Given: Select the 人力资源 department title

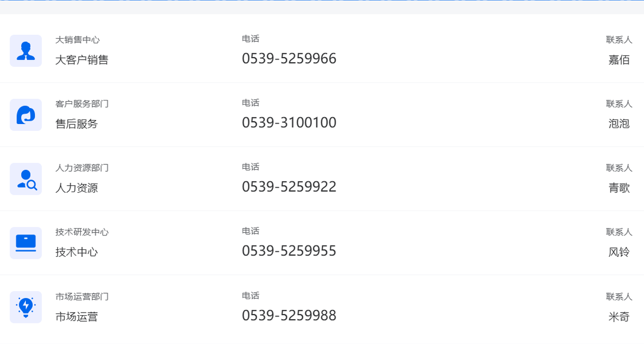Looking at the screenshot, I should click(77, 188).
